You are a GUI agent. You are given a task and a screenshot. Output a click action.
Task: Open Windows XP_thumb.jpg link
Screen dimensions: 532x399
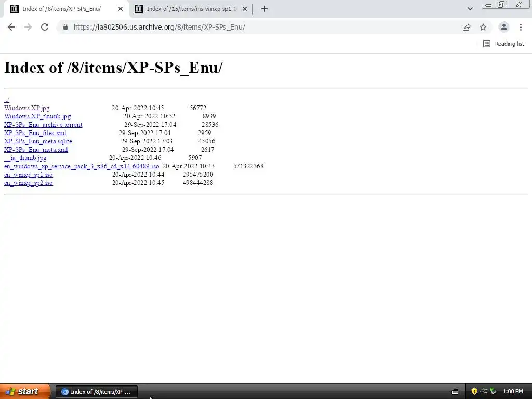point(37,116)
